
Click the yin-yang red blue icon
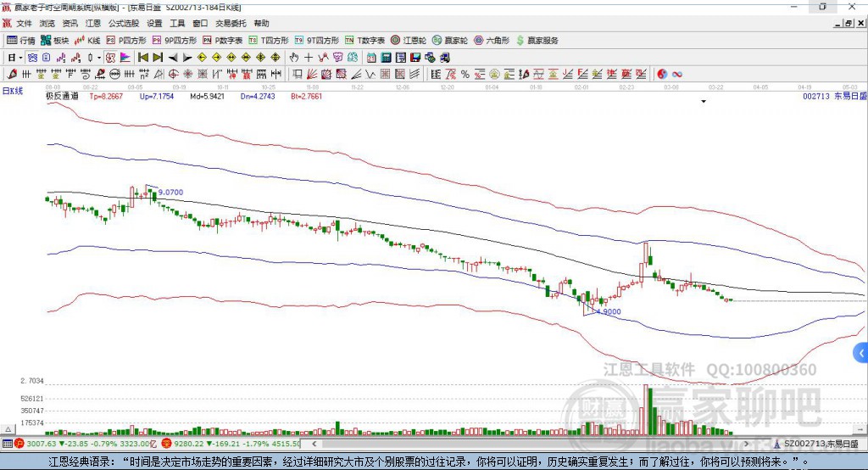click(662, 75)
